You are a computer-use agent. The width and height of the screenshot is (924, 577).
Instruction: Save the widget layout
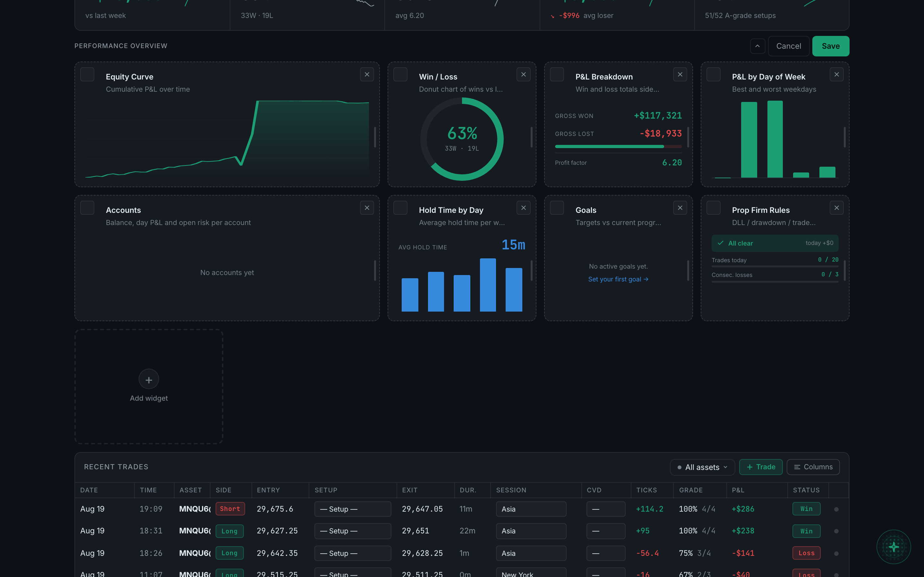[830, 46]
